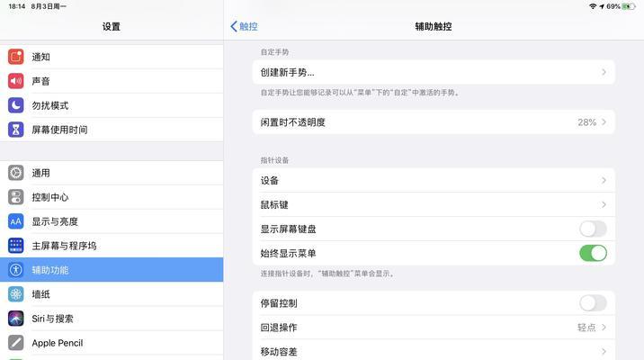Tap the Siri与搜索 icon
Viewport: 644px width, 360px height.
(15, 318)
